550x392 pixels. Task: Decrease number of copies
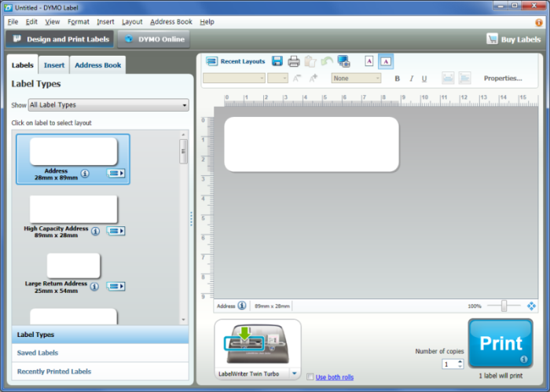(460, 367)
